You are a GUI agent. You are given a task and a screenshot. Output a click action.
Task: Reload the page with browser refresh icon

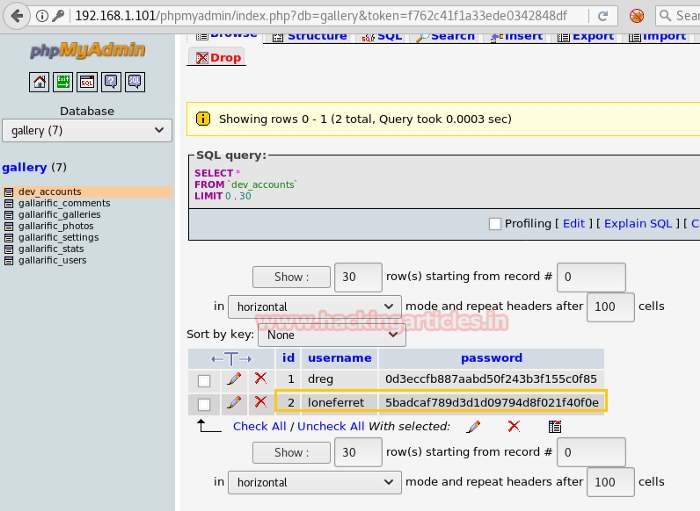[602, 16]
